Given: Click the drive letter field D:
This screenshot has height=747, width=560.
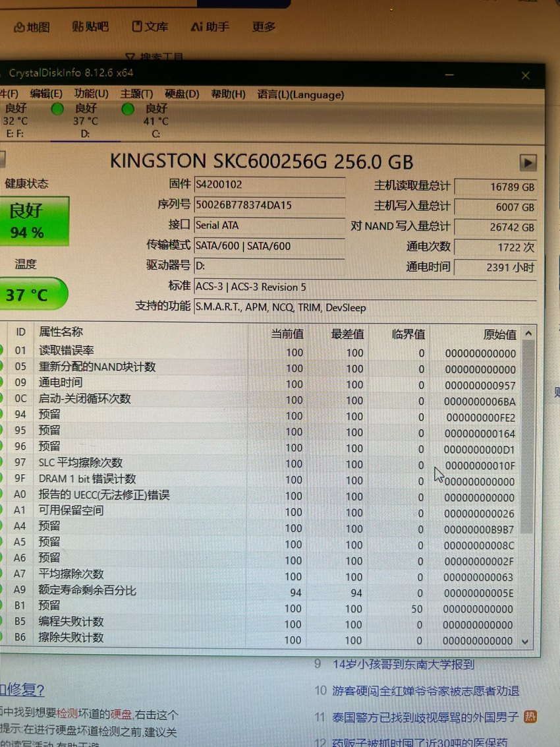Looking at the screenshot, I should [x=269, y=266].
